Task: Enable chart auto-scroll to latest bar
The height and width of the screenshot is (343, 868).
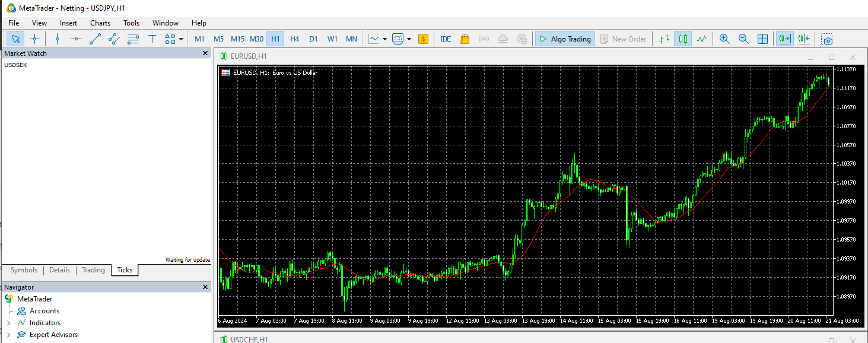Action: point(784,39)
